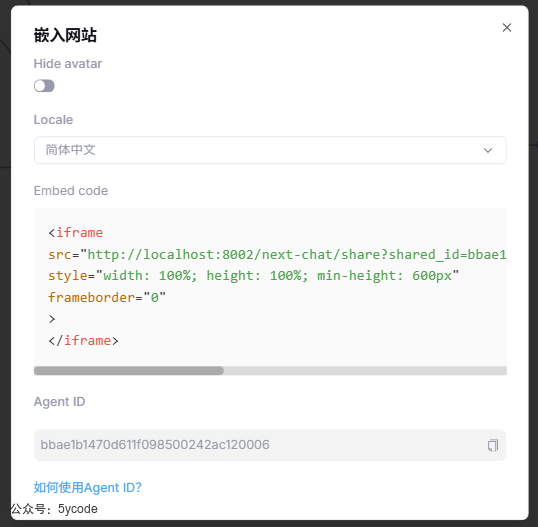Click the opening <iframe tag line
The width and height of the screenshot is (538, 527).
coord(75,233)
